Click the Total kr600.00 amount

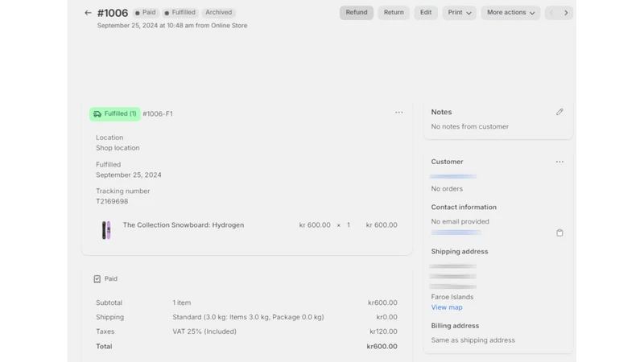pyautogui.click(x=382, y=347)
